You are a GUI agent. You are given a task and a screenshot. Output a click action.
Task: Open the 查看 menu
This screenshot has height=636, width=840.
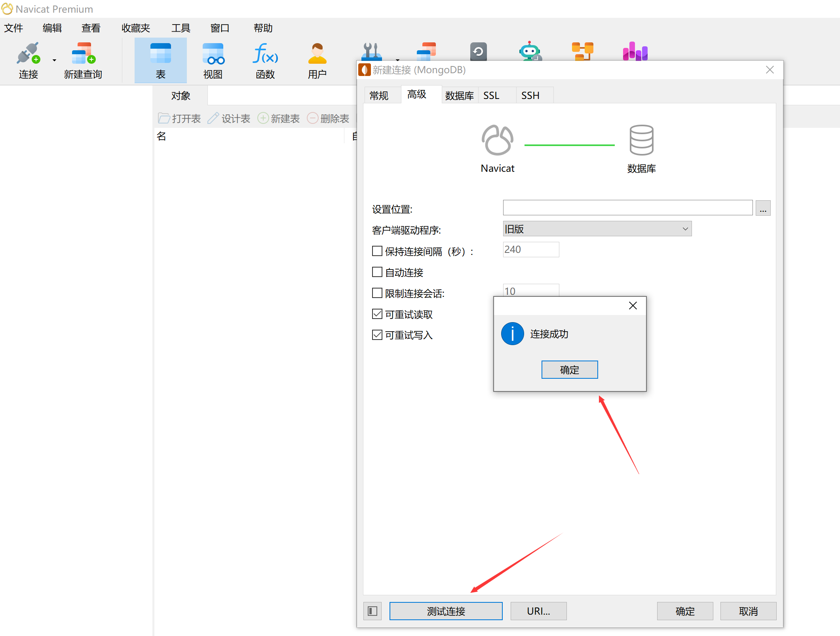click(x=91, y=28)
